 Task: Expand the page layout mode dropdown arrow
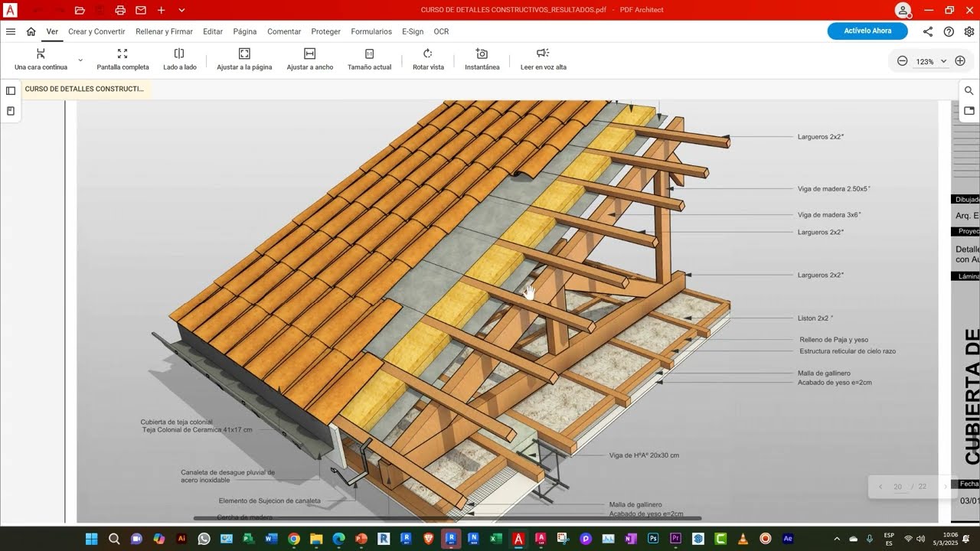pyautogui.click(x=80, y=59)
